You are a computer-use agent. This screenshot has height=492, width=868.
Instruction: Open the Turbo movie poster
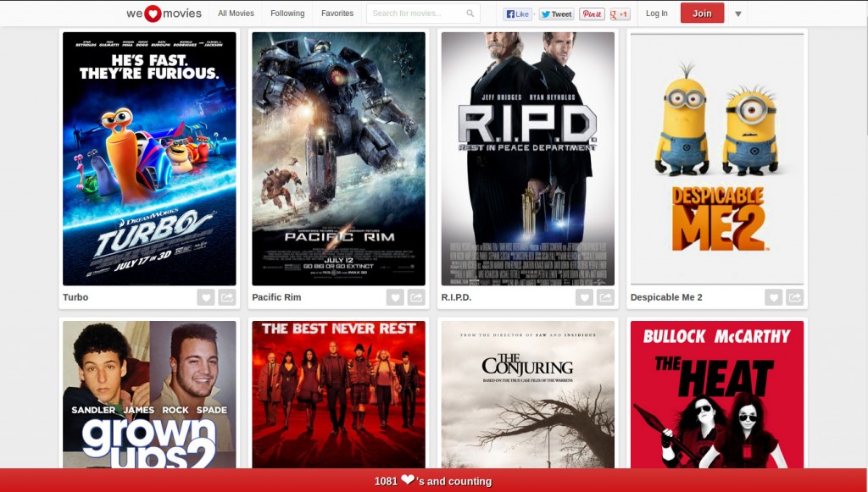149,158
